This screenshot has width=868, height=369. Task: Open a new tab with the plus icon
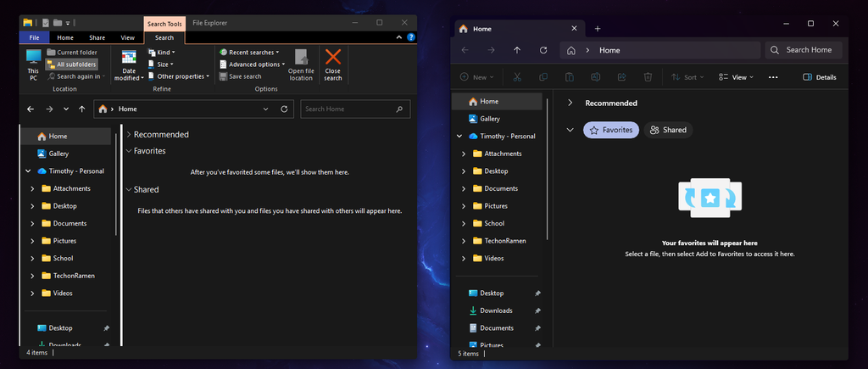(x=598, y=29)
